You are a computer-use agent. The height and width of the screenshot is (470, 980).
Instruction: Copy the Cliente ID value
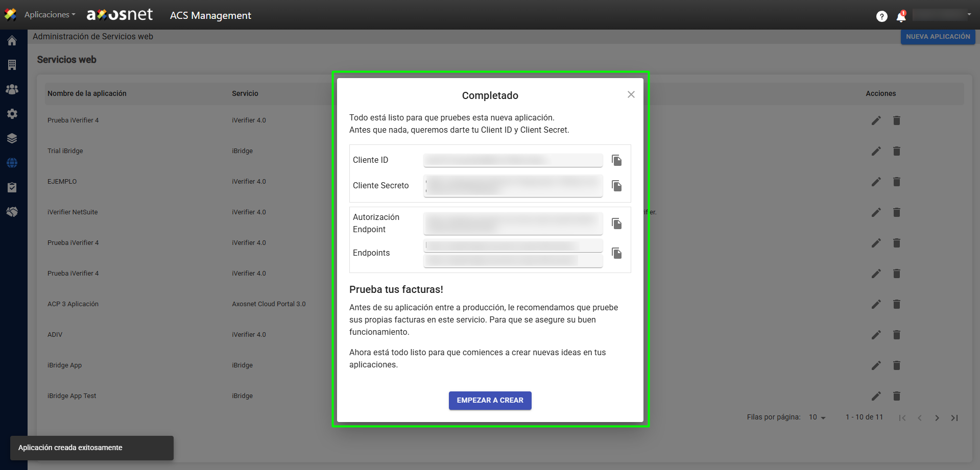pyautogui.click(x=616, y=161)
